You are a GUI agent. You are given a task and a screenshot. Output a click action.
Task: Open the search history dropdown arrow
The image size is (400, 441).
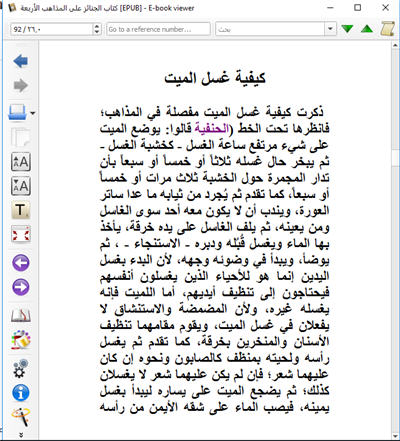(x=330, y=29)
